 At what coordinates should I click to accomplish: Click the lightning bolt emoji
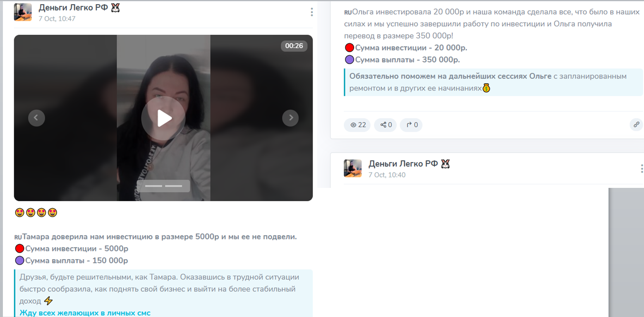click(48, 301)
